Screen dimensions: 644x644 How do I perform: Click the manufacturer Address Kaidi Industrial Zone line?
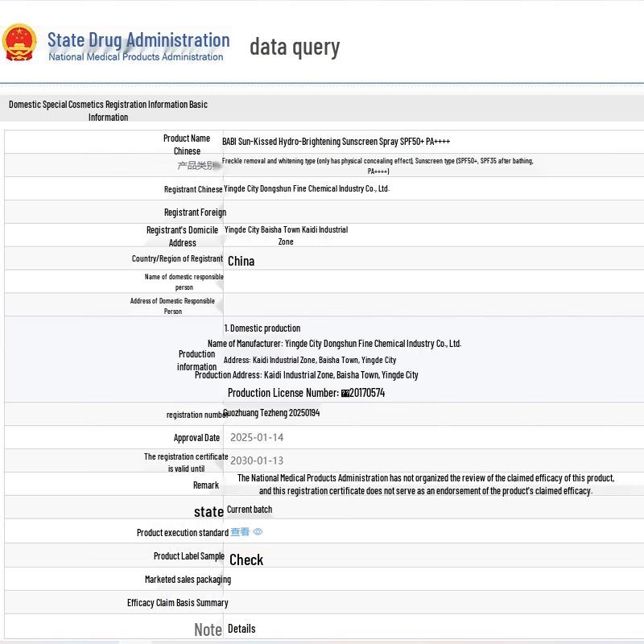pyautogui.click(x=310, y=360)
